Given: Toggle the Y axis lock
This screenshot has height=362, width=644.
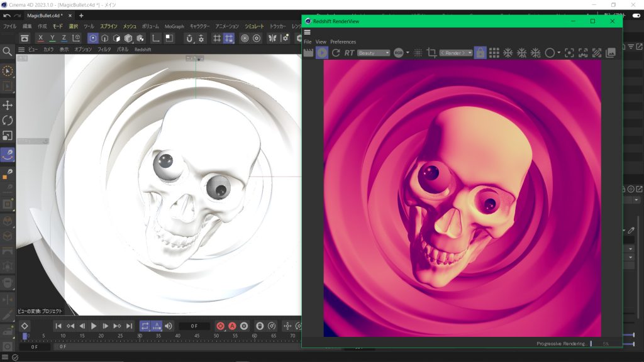Looking at the screenshot, I should tap(53, 38).
